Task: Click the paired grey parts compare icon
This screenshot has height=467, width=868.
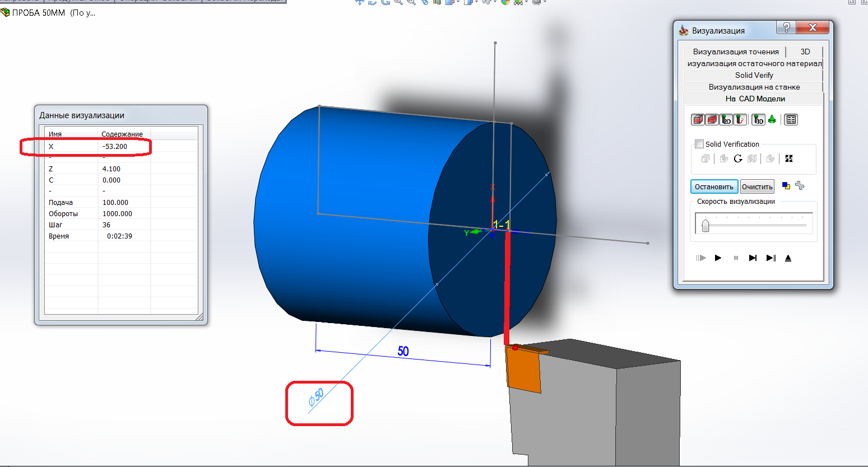Action: point(752,158)
